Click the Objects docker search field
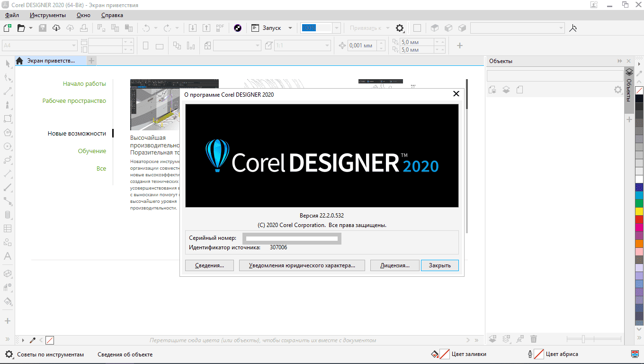644x364 pixels. click(x=555, y=75)
